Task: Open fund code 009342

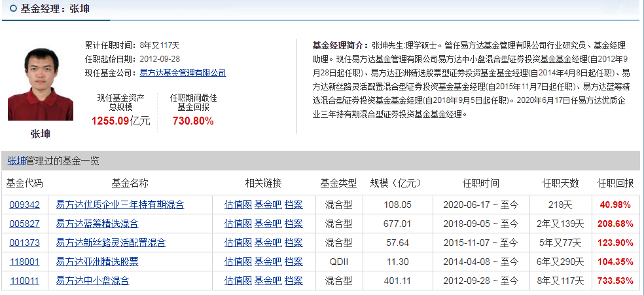Action: click(x=25, y=205)
